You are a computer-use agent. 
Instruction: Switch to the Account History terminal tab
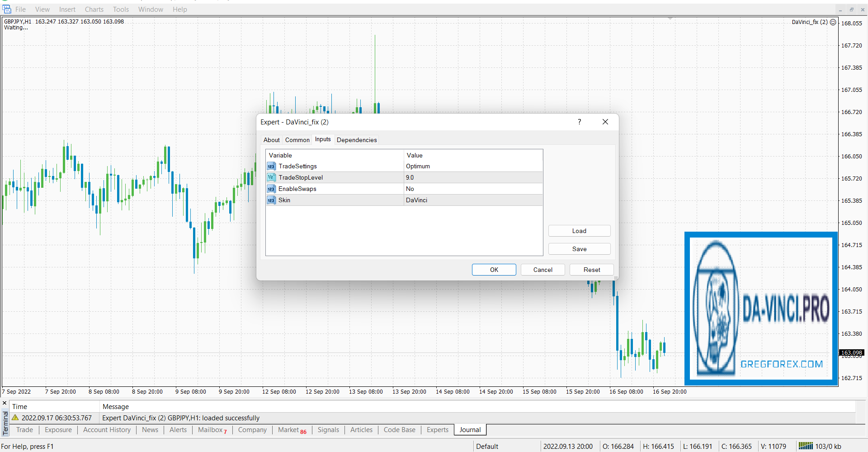pos(107,430)
